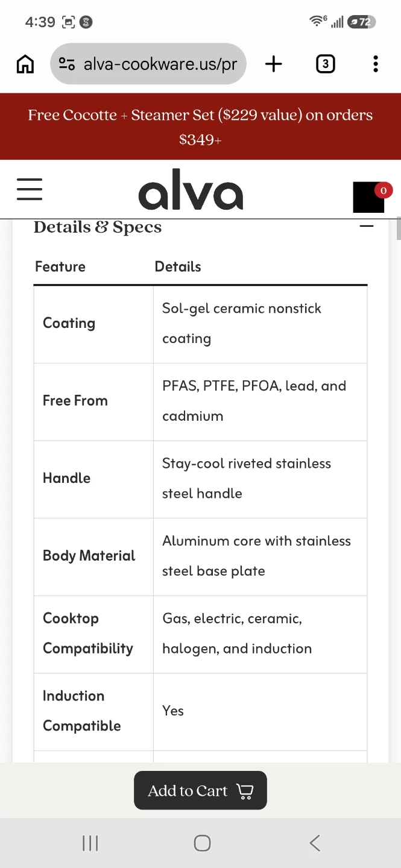
Task: Open the site info icon in address bar
Action: pos(66,64)
